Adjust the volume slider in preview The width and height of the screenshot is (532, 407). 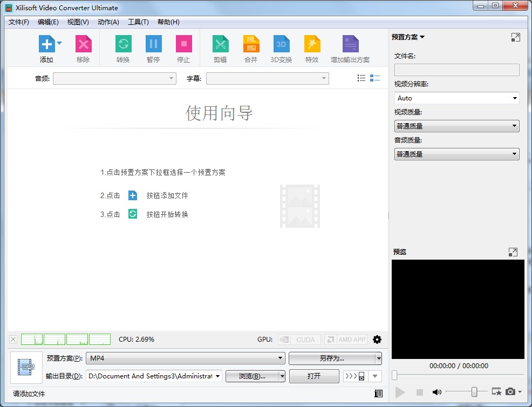[474, 392]
